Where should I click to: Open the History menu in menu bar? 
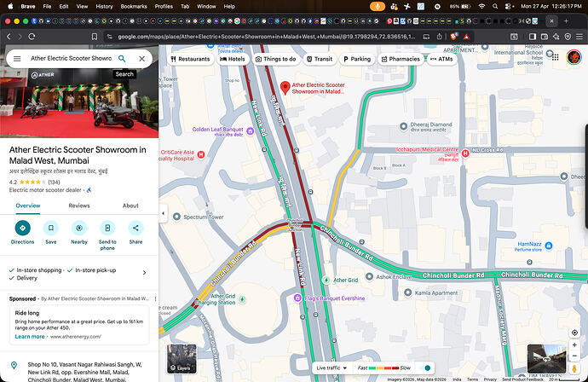tap(104, 6)
